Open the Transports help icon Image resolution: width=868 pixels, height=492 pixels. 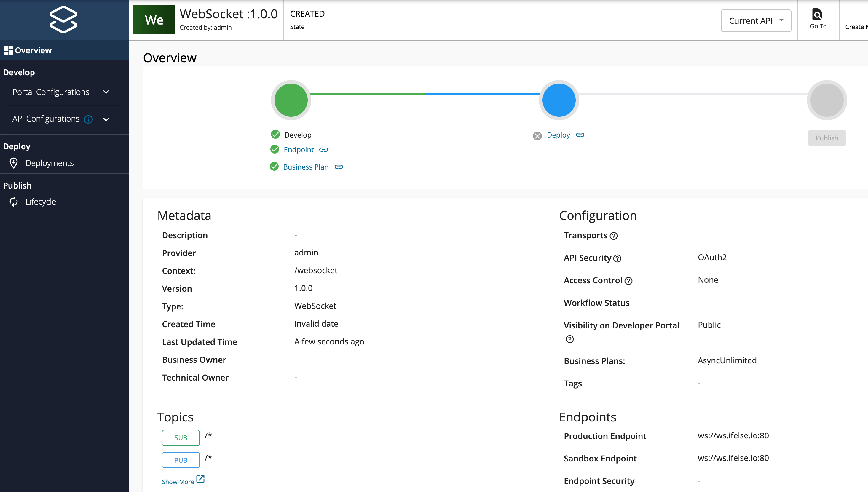coord(614,236)
